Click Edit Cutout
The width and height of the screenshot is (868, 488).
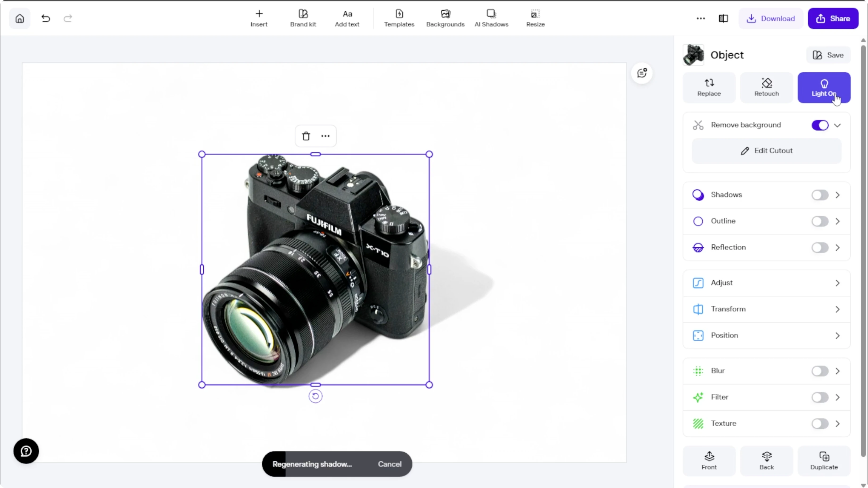click(767, 151)
